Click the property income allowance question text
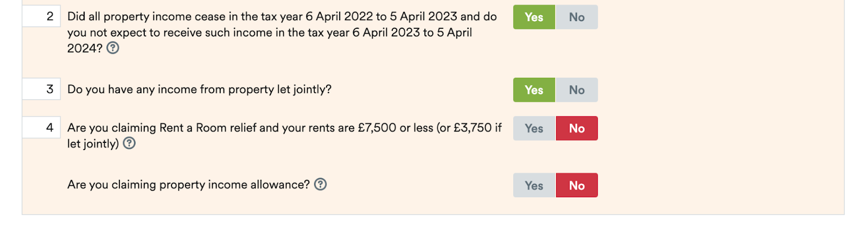This screenshot has height=232, width=868. 188,184
